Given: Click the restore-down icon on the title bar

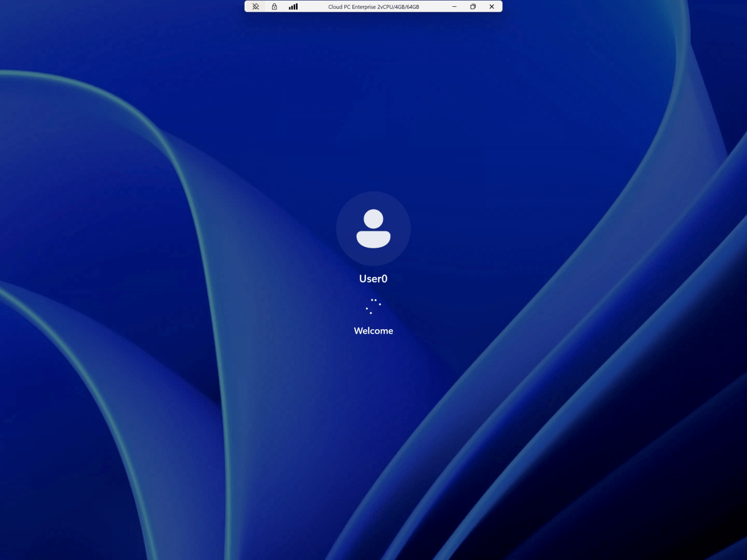Looking at the screenshot, I should (x=472, y=6).
